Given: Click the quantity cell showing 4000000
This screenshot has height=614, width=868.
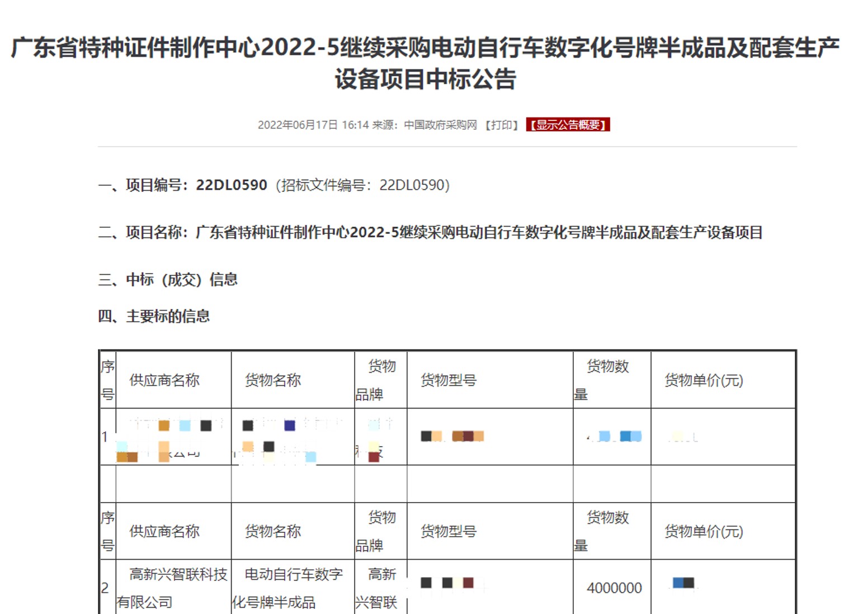Looking at the screenshot, I should [x=614, y=588].
